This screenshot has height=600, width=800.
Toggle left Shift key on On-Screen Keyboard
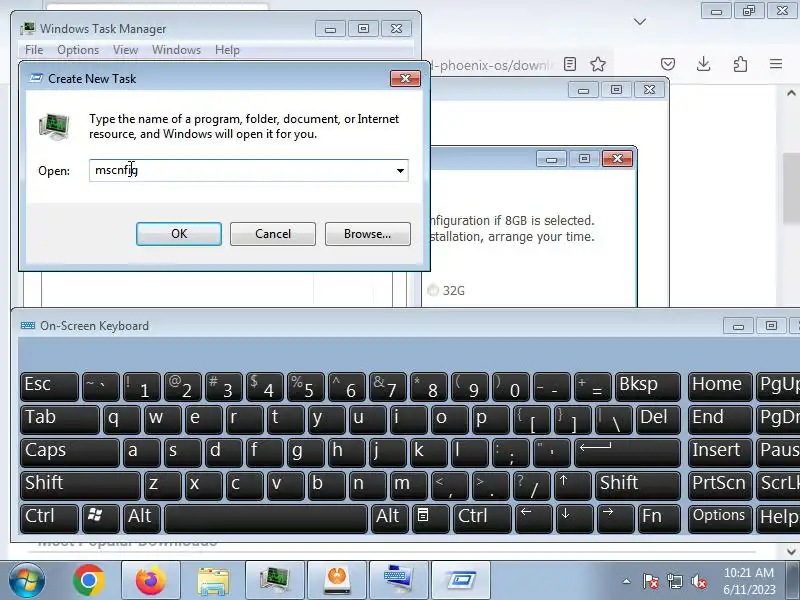click(x=80, y=485)
